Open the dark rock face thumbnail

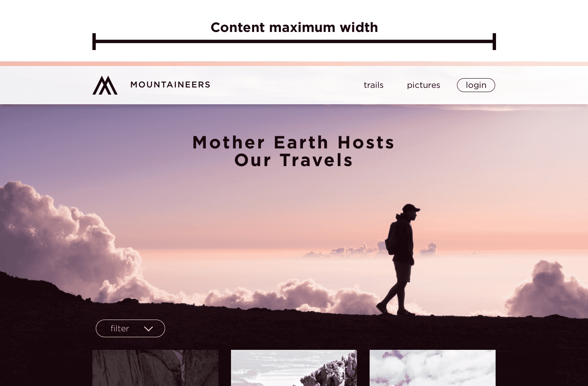click(x=155, y=368)
